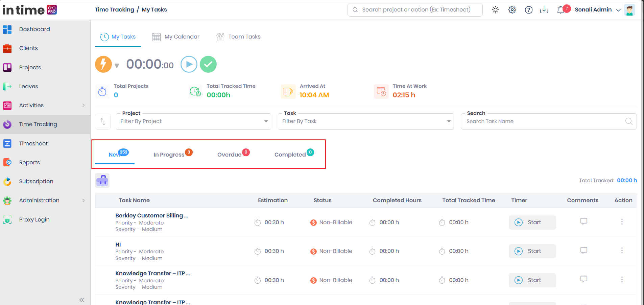The image size is (644, 305).
Task: Open comments for the HI task
Action: (x=584, y=250)
